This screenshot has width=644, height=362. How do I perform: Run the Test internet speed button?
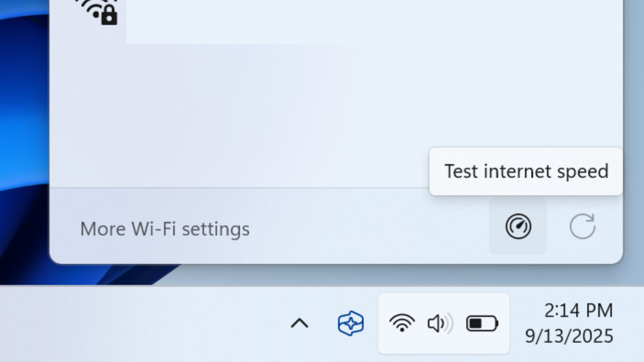click(518, 227)
